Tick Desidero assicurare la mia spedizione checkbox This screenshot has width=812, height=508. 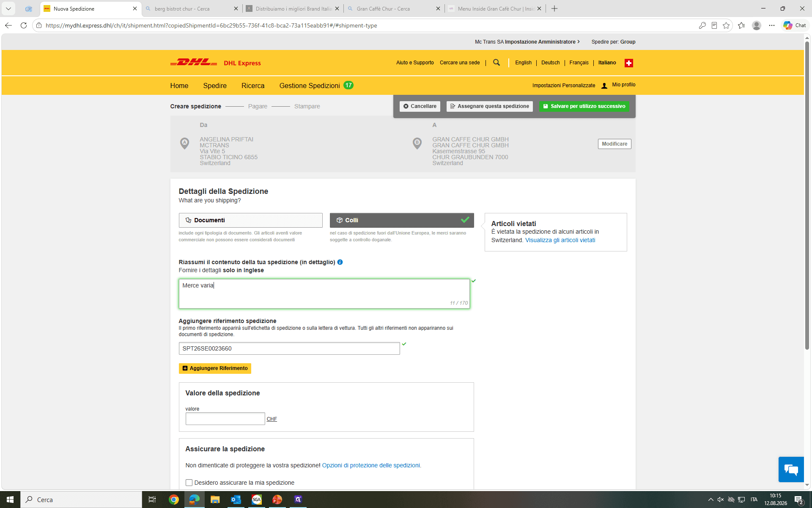point(189,483)
